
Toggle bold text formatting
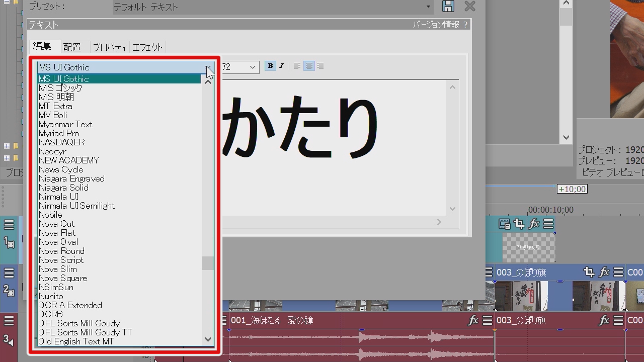(x=270, y=66)
